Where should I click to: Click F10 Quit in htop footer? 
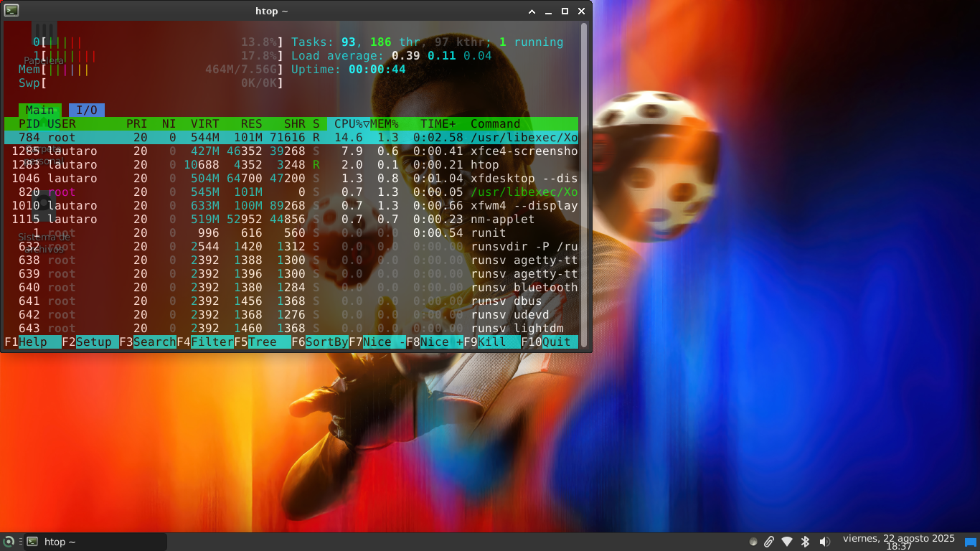550,342
